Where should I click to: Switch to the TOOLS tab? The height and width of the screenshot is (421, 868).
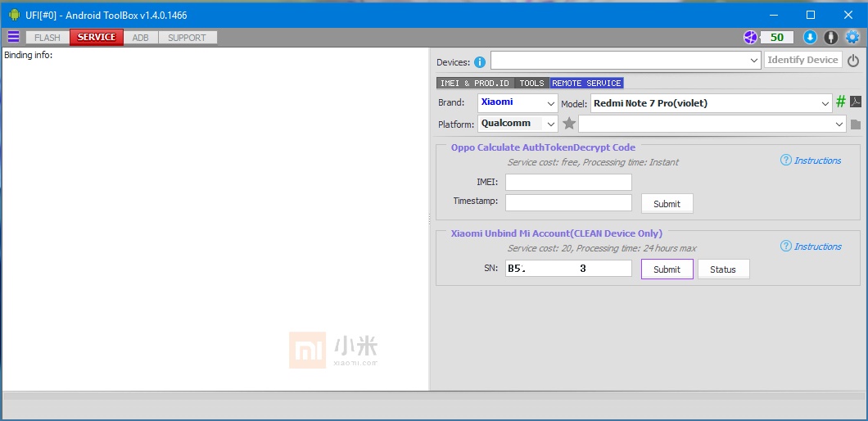pyautogui.click(x=532, y=83)
